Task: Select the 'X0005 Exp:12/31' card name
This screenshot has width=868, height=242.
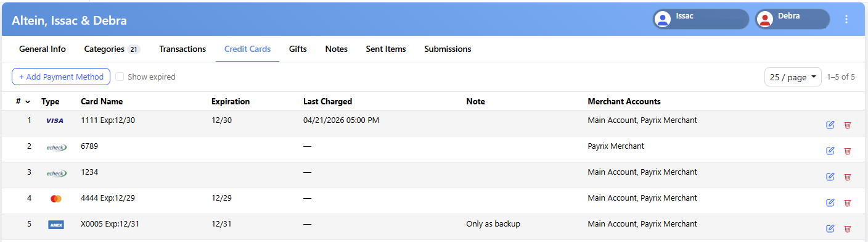Action: pyautogui.click(x=110, y=224)
